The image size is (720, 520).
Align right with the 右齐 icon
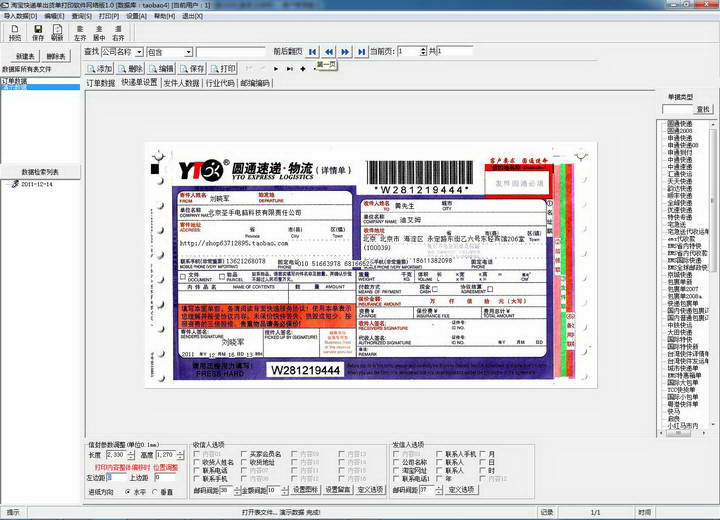[x=118, y=33]
